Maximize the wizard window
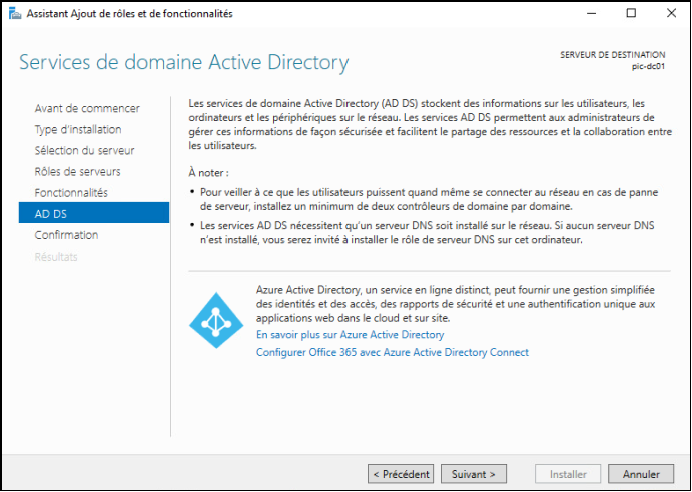The height and width of the screenshot is (492, 692). pos(632,14)
